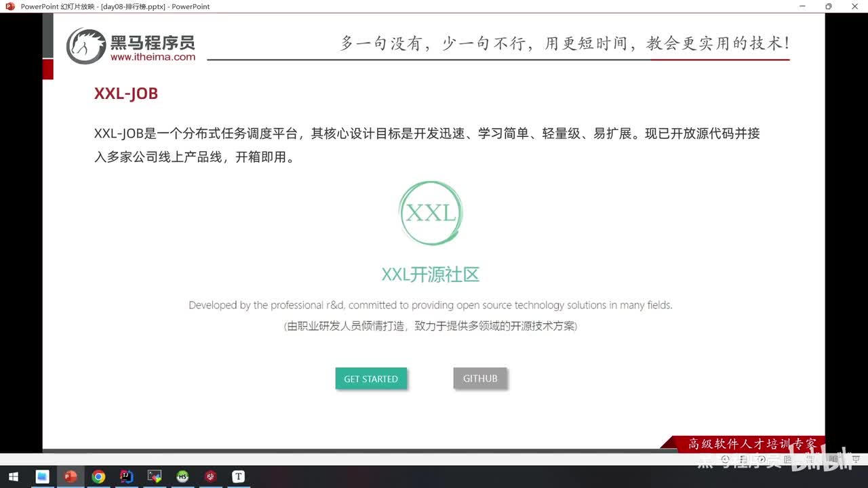This screenshot has height=488, width=868.
Task: Switch to PowerPoint in the taskbar
Action: 70,476
